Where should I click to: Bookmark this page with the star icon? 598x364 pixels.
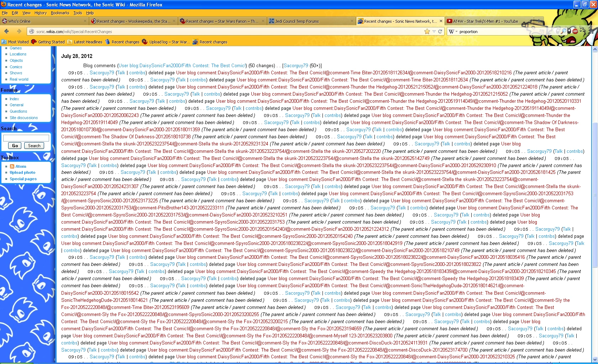coord(427,31)
